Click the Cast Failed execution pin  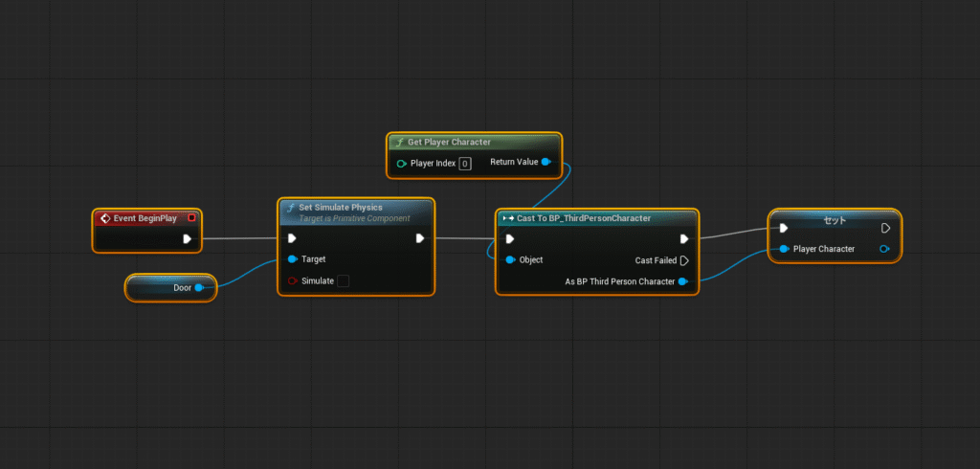pyautogui.click(x=684, y=260)
